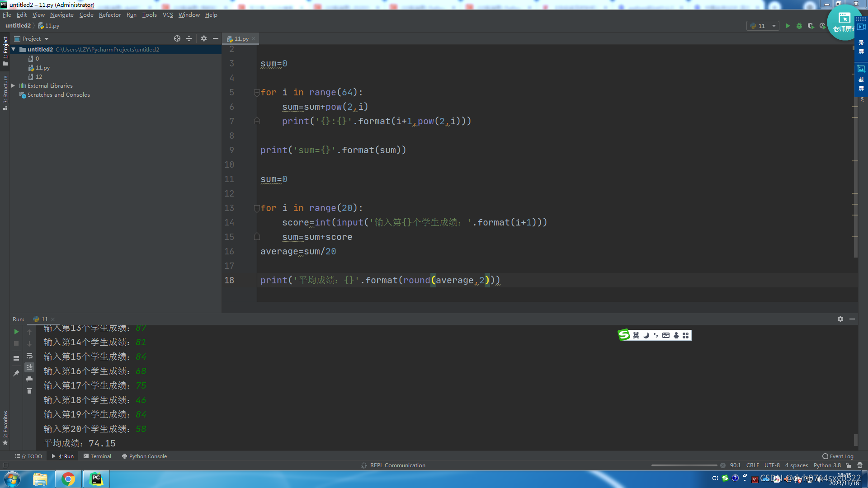Image resolution: width=868 pixels, height=488 pixels.
Task: Click the tool window quick access icon
Action: pyautogui.click(x=5, y=465)
